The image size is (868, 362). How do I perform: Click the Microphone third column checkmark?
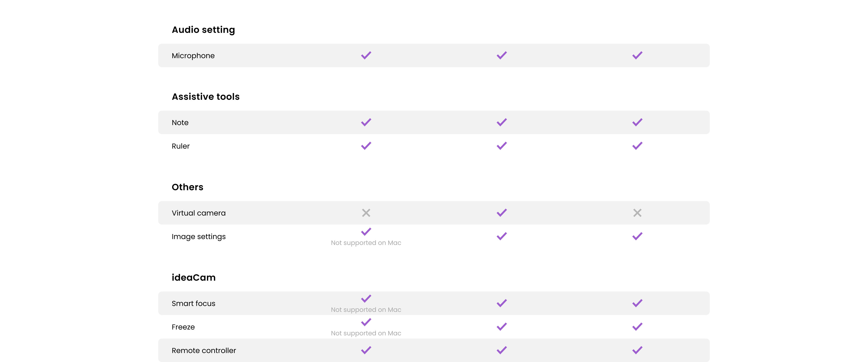637,55
